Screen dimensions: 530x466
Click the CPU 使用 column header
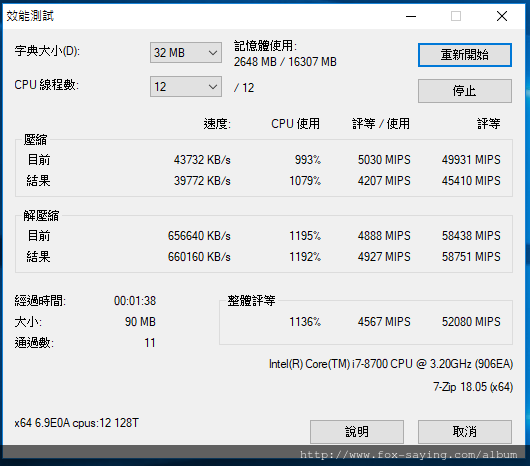[295, 124]
